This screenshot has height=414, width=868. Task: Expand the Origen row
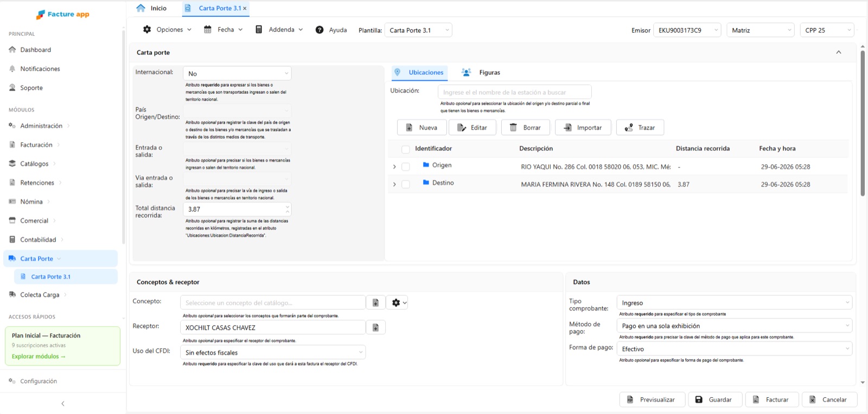(394, 167)
